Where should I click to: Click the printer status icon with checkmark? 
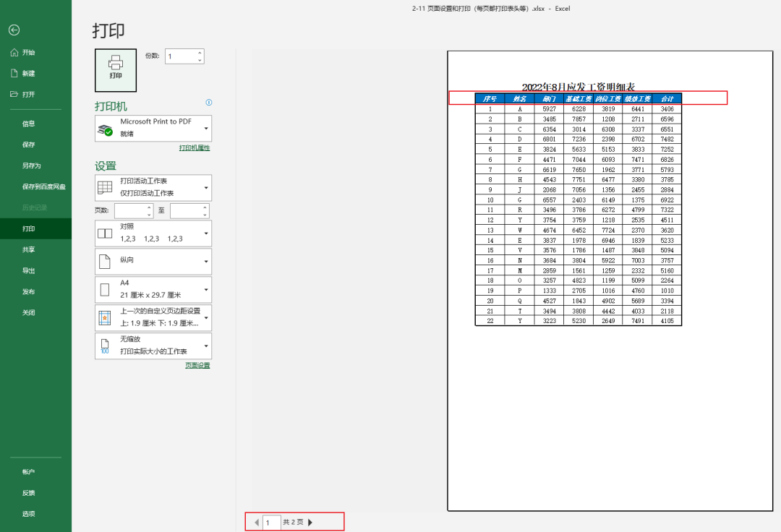(105, 130)
